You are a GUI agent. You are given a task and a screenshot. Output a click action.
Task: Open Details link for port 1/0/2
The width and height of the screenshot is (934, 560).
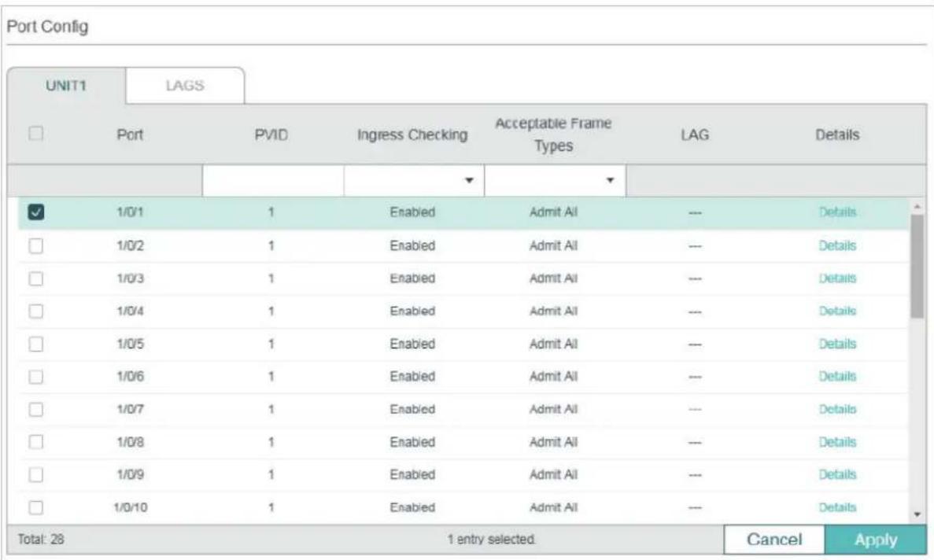[837, 245]
